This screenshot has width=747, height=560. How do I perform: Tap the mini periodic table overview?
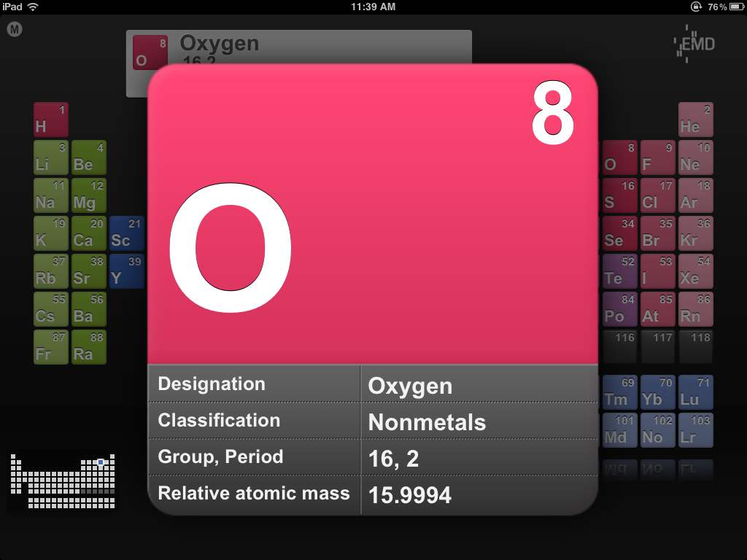pos(62,481)
